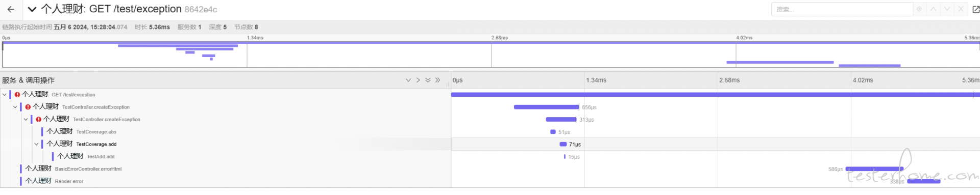Click the locate search match target icon
Viewport: 980px width, 195px height.
coord(919,9)
